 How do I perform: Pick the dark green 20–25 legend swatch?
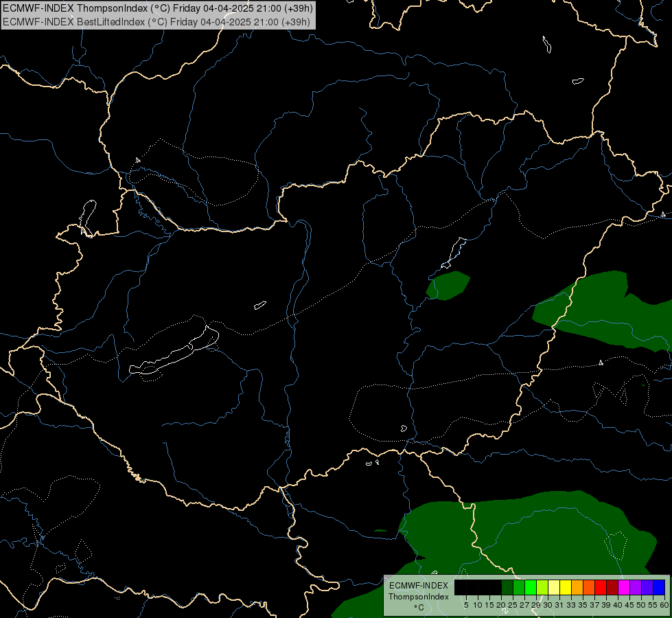507,587
